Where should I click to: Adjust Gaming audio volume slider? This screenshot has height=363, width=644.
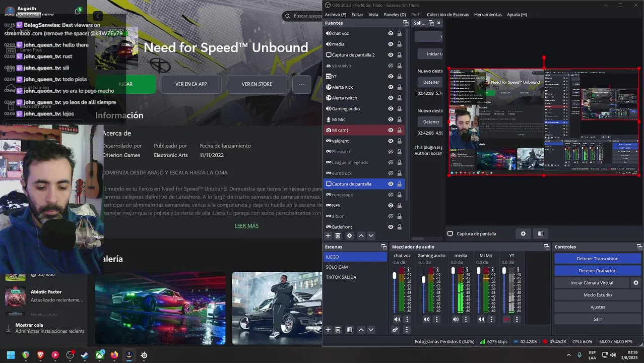[424, 279]
